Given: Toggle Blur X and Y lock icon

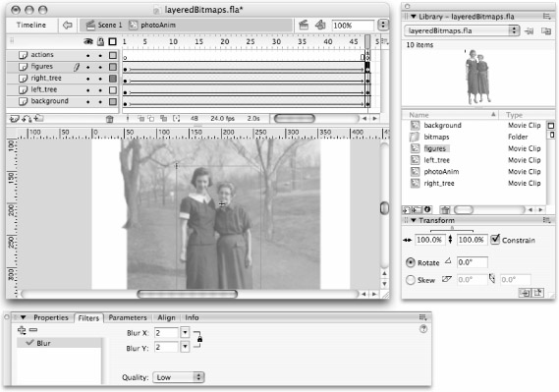Looking at the screenshot, I should (x=199, y=339).
